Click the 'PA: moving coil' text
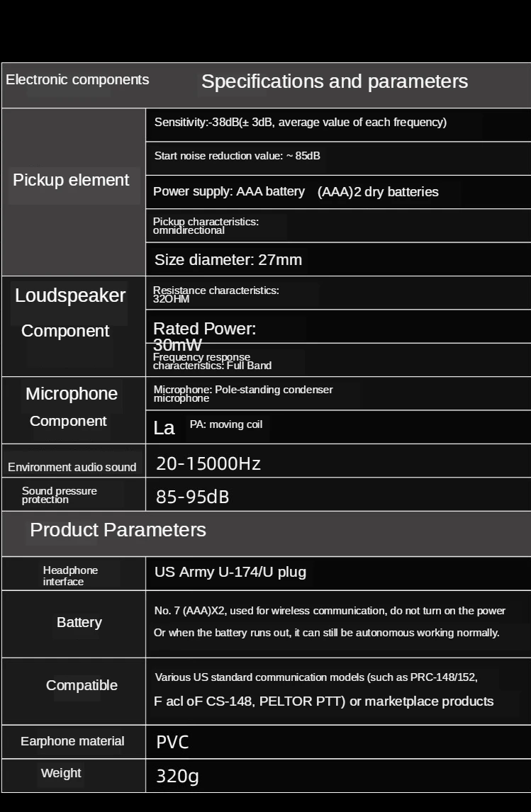This screenshot has height=812, width=531. (226, 424)
